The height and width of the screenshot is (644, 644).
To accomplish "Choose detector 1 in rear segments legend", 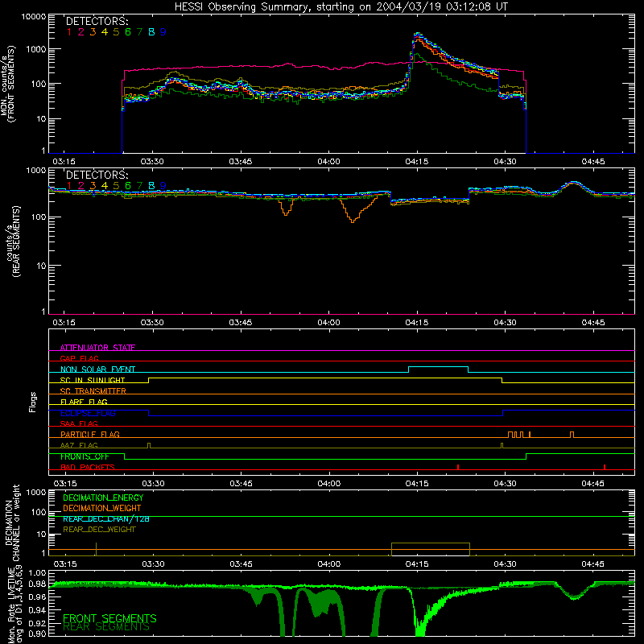I will tap(69, 186).
